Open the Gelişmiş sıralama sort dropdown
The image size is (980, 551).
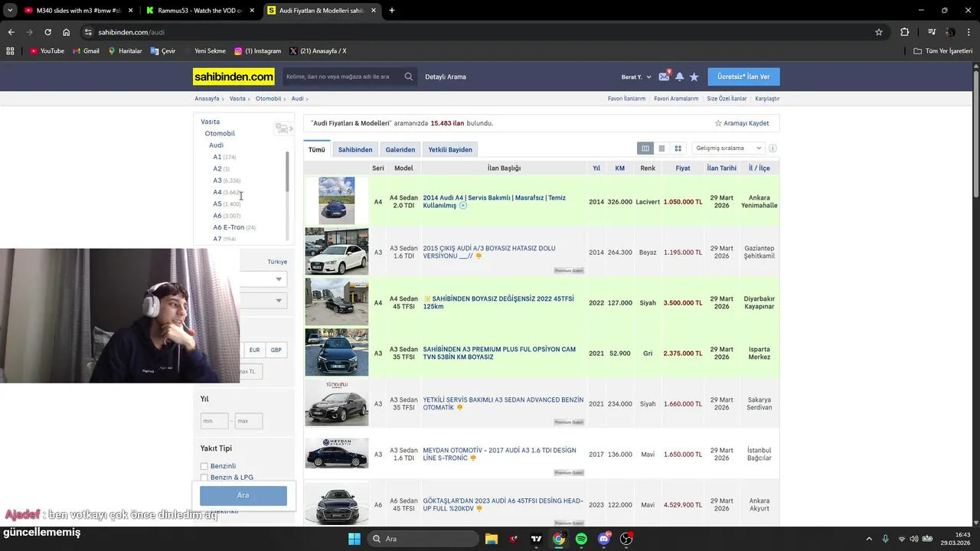pyautogui.click(x=728, y=148)
